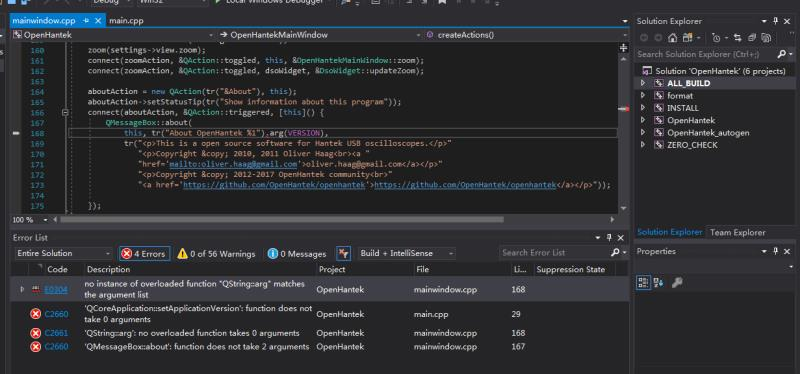Expand the OpenHantek project node
This screenshot has width=800, height=374.
point(643,120)
